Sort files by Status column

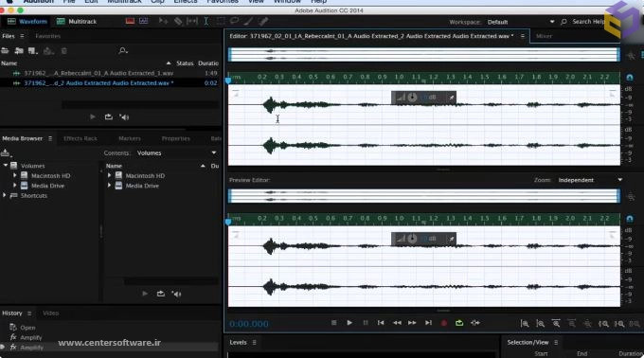[185, 63]
